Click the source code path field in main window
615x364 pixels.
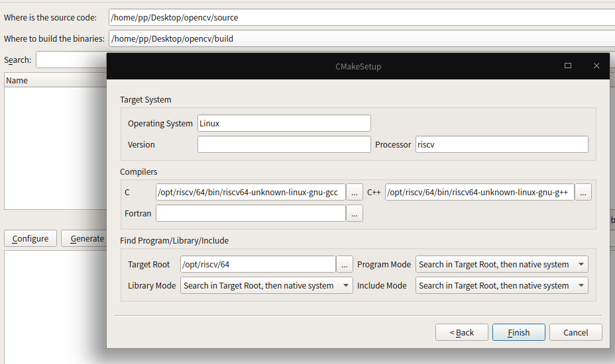[x=362, y=17]
